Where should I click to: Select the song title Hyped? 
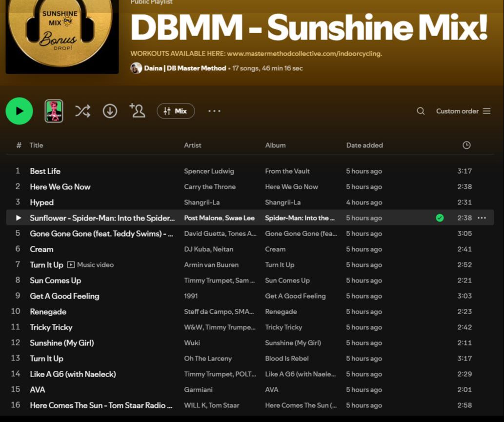pos(42,202)
